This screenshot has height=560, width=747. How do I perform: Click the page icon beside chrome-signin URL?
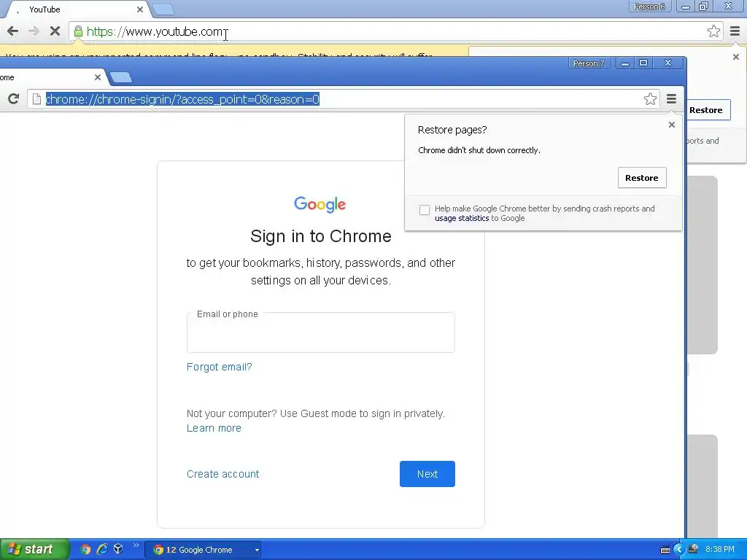point(36,99)
